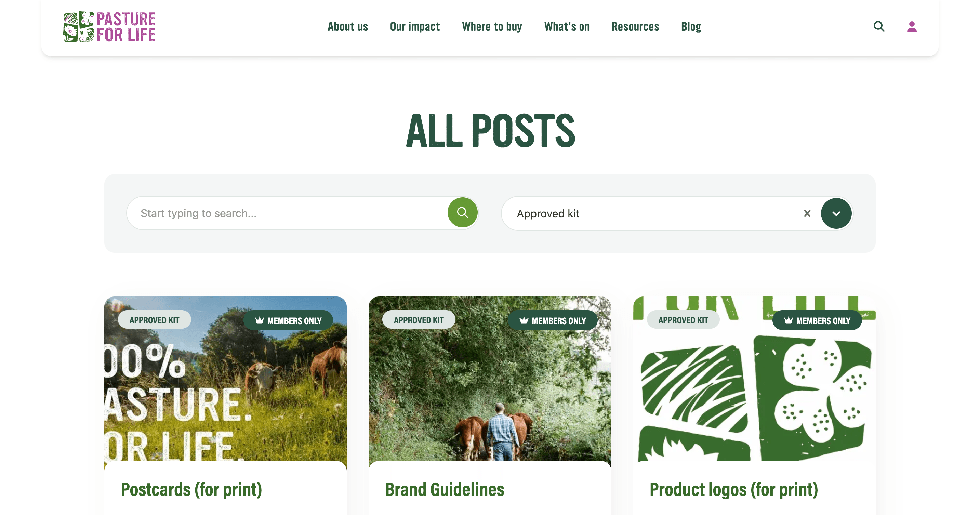Screen dimensions: 980x515
Task: Open the user account icon
Action: tap(912, 27)
